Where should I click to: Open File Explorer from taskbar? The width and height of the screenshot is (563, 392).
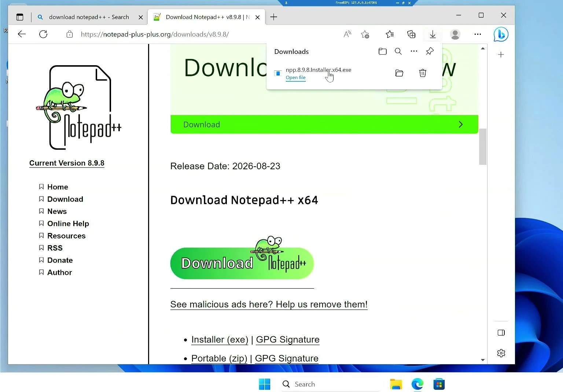tap(396, 384)
